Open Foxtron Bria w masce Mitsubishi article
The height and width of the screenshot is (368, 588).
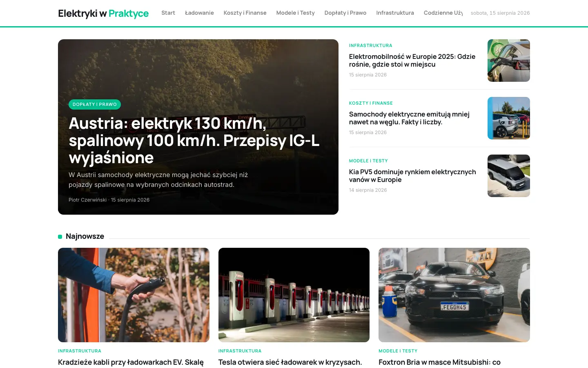(439, 362)
